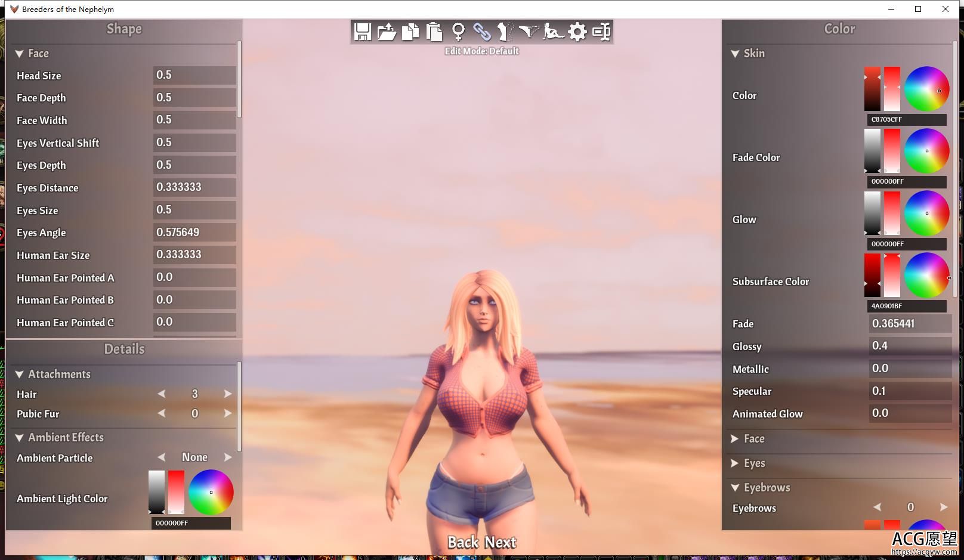964x560 pixels.
Task: Click the Eyes Depth value field
Action: (x=194, y=165)
